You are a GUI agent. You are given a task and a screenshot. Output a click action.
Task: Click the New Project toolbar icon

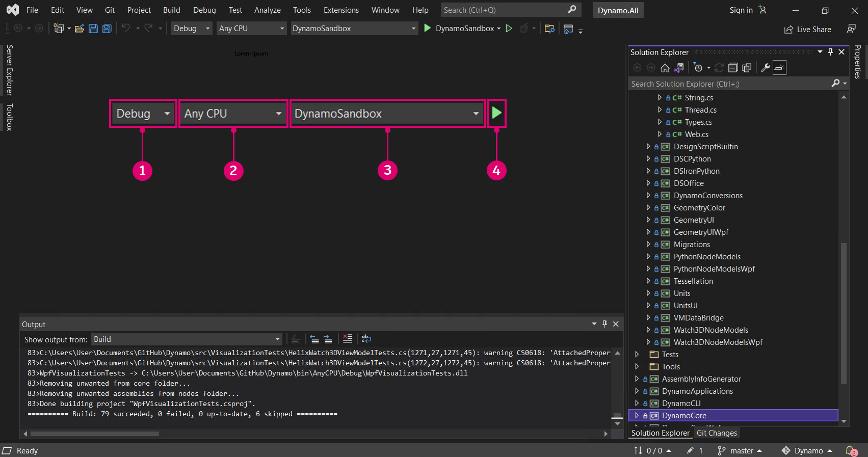[x=59, y=29]
